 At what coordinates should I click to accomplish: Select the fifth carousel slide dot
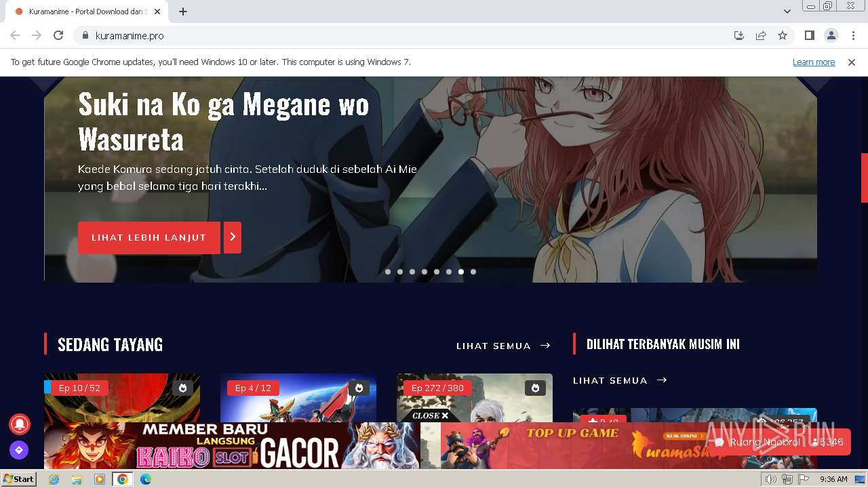437,272
